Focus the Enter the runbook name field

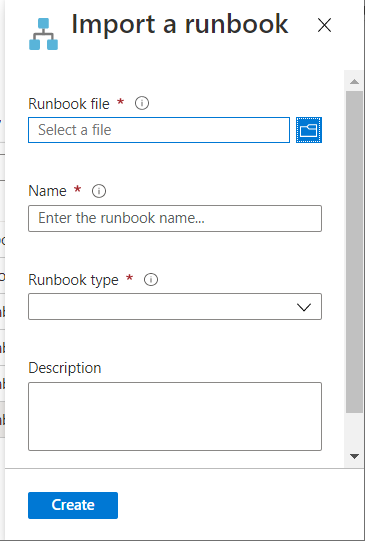[x=175, y=218]
